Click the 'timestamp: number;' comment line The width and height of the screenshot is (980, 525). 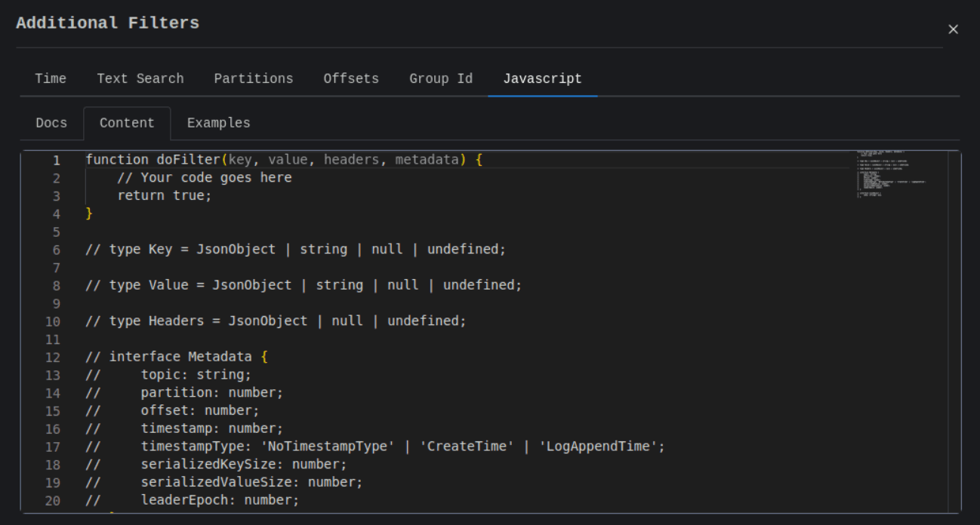pos(184,428)
